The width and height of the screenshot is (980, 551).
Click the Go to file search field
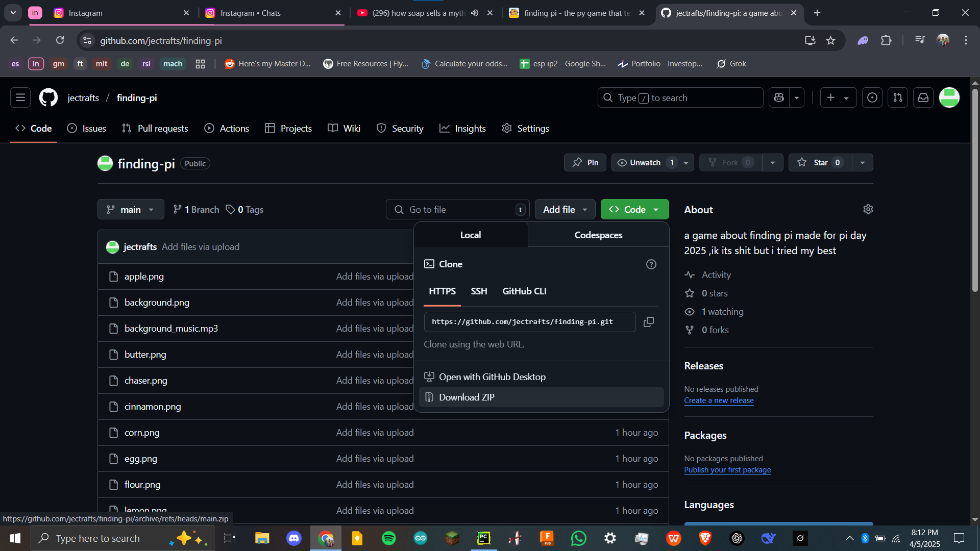[458, 209]
